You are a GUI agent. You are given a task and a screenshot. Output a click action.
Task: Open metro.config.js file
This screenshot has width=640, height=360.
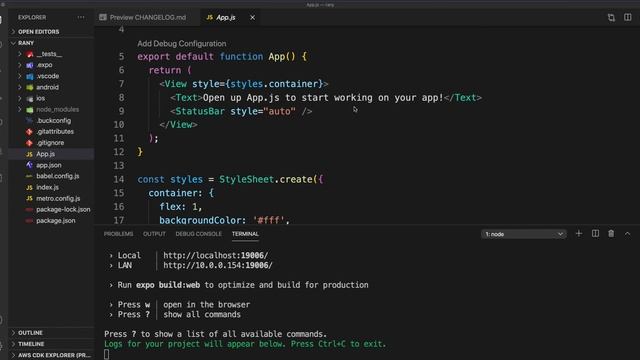pos(58,198)
